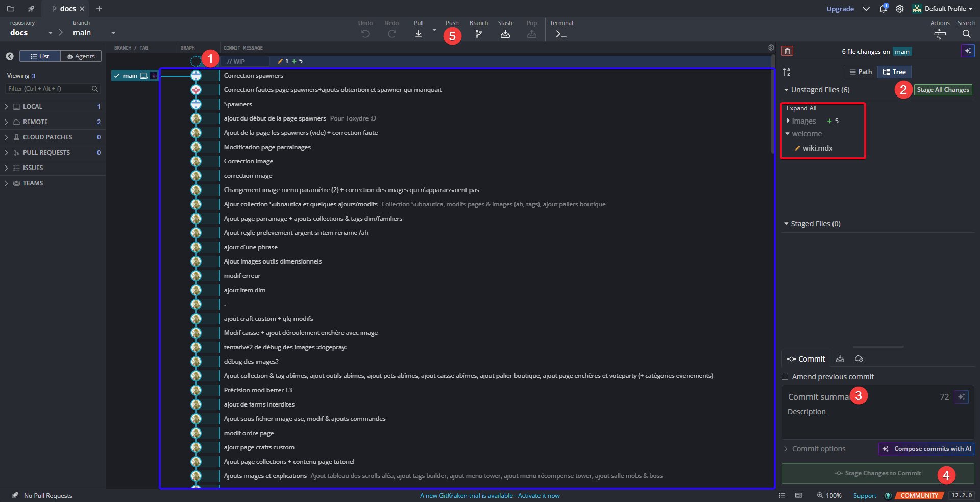Expand the ISSUES section
Screen dimensions: 980x502
pyautogui.click(x=53, y=168)
